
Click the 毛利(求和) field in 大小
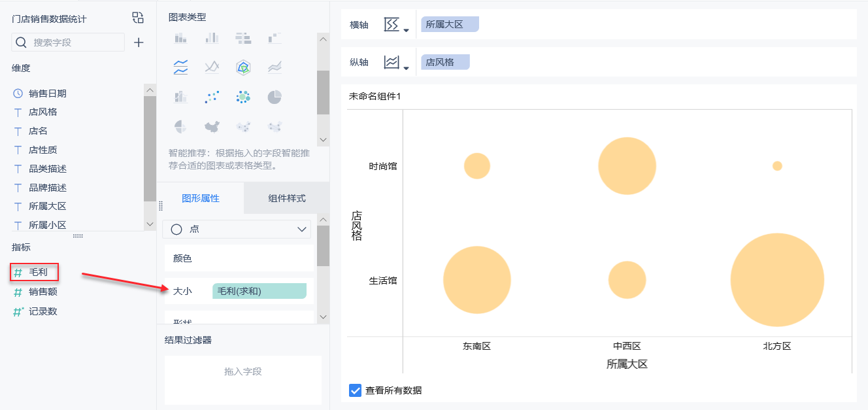[x=259, y=291]
